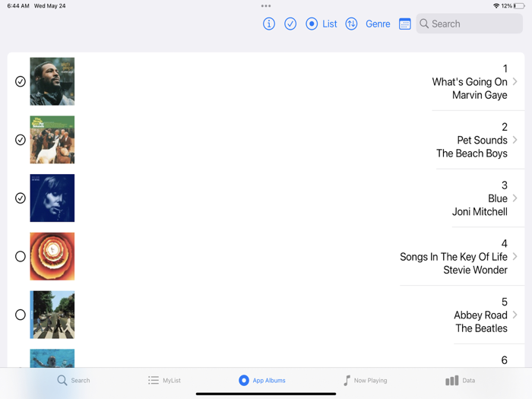
Task: Tap the circular List icon in the toolbar
Action: coord(312,24)
